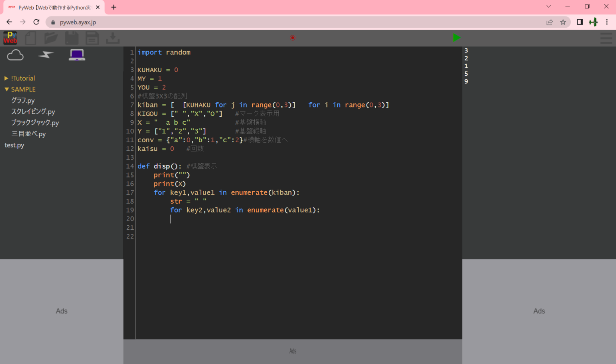
Task: Select the test.py file in the sidebar
Action: click(x=14, y=145)
